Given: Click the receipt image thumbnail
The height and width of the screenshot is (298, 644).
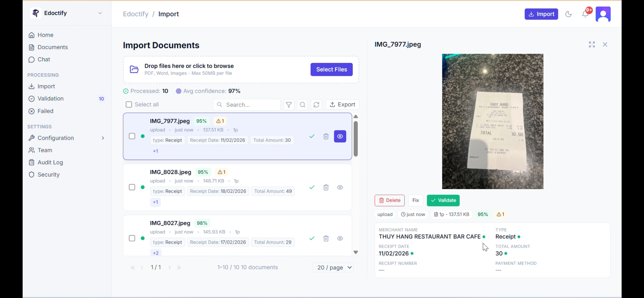Looking at the screenshot, I should (492, 121).
